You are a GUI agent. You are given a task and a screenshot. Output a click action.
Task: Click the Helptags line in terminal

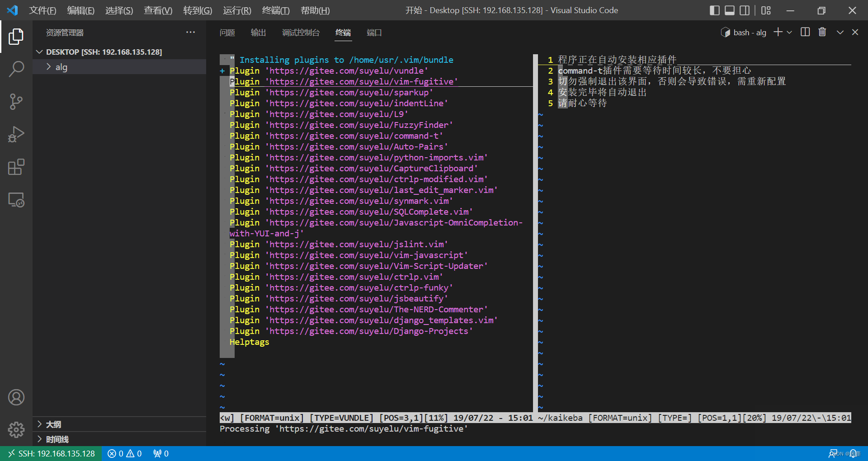point(249,342)
